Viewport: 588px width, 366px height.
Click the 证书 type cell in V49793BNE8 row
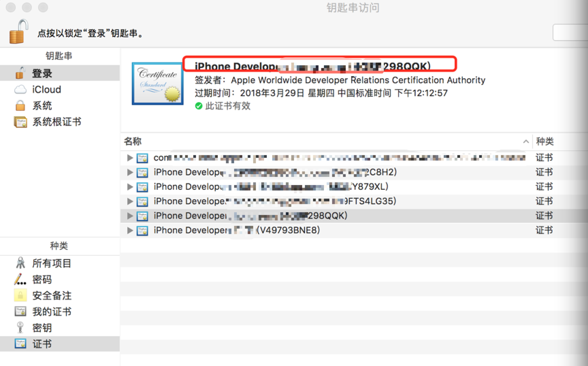(x=544, y=230)
